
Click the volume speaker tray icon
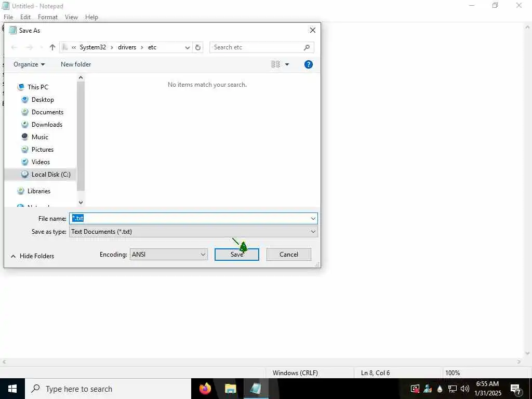click(x=465, y=389)
